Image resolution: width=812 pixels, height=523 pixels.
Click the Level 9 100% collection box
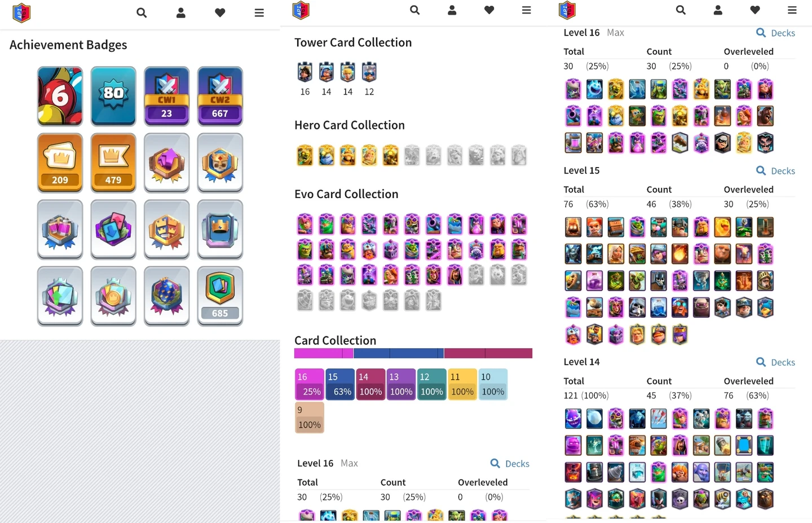coord(310,417)
